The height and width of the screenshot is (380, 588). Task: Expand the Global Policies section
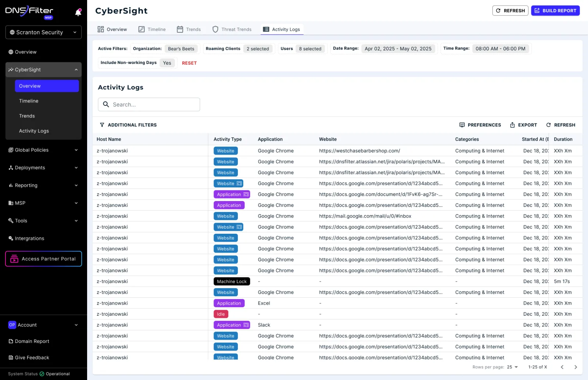click(76, 150)
